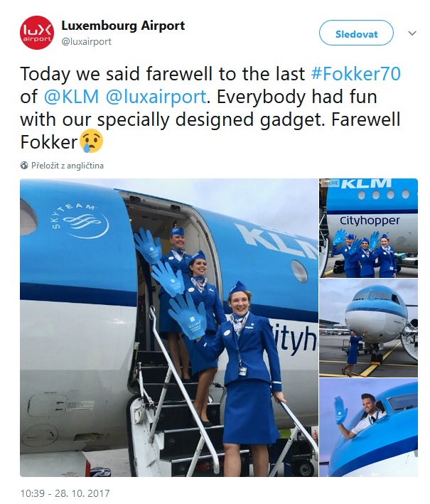Open the Luxembourg Airport profile name
This screenshot has width=430, height=504.
(123, 26)
